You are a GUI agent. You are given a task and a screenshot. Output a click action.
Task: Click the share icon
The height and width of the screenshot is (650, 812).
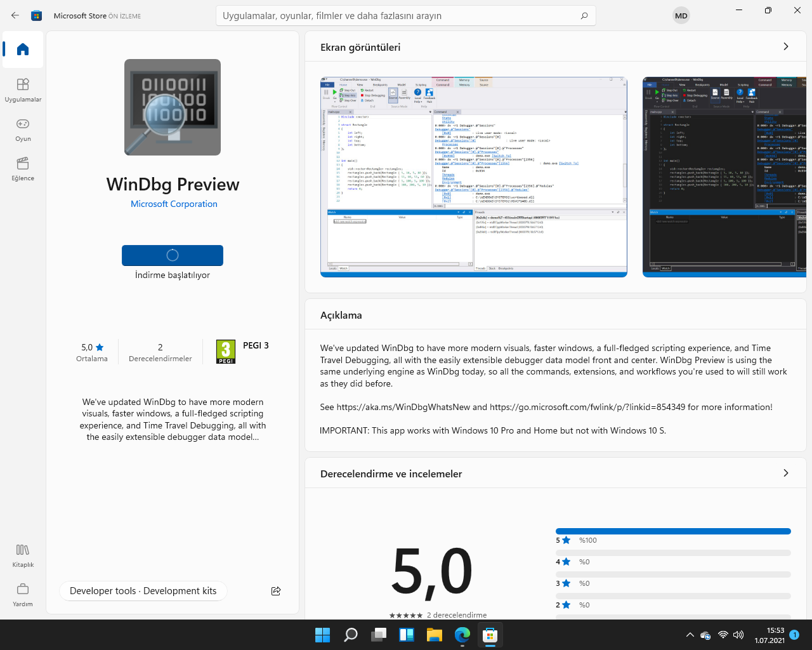(x=276, y=591)
